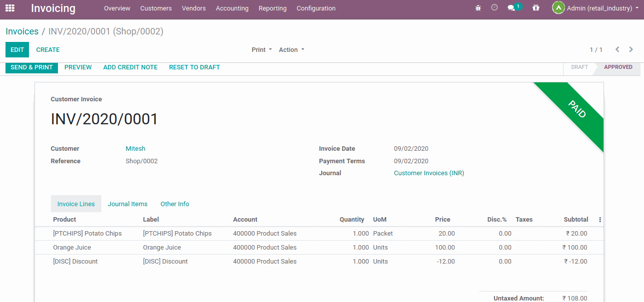This screenshot has width=644, height=302.
Task: Switch to the Journal Items tab
Action: 127,204
